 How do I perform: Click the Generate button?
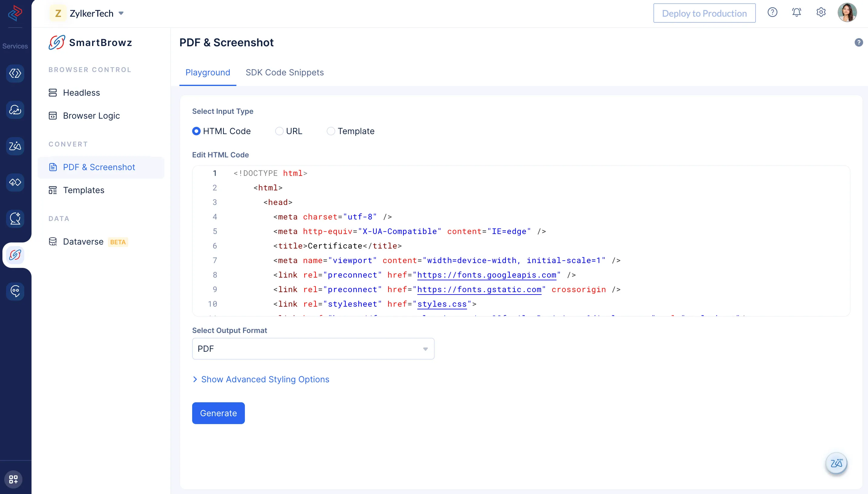pos(218,413)
